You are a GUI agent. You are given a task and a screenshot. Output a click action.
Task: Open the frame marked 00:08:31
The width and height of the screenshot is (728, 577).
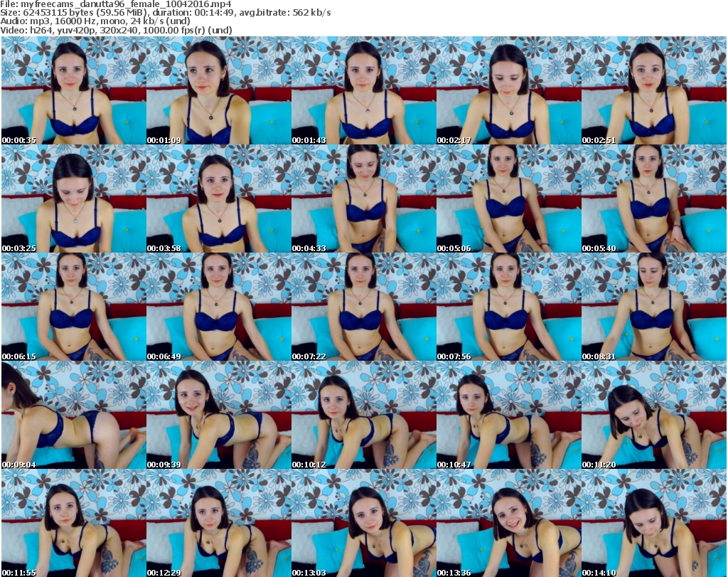pyautogui.click(x=653, y=307)
